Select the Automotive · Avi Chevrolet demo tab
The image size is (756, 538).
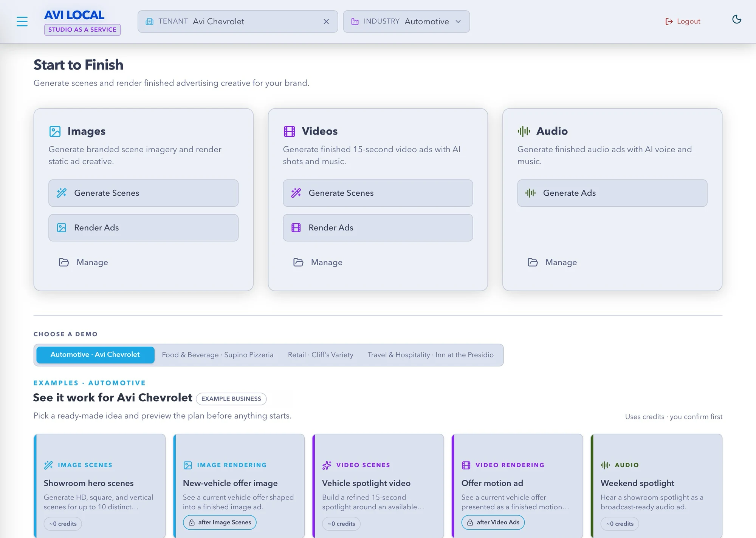click(x=95, y=355)
